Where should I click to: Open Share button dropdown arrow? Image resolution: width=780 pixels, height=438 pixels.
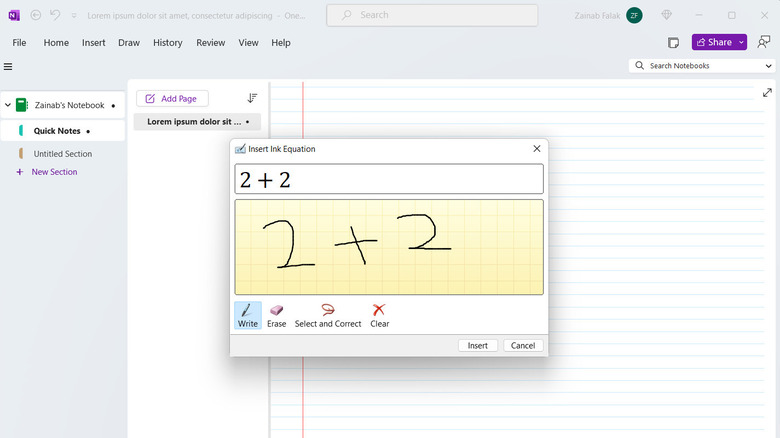(741, 43)
